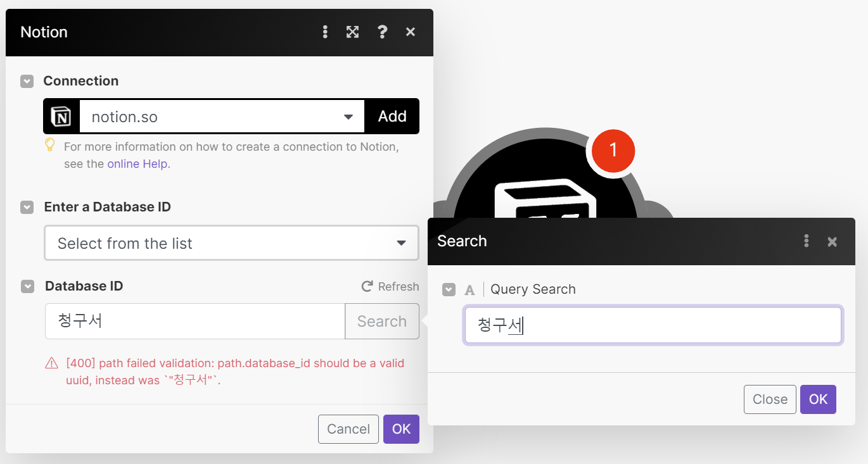The width and height of the screenshot is (868, 464).
Task: Click Close in the Search dialog
Action: tap(770, 399)
